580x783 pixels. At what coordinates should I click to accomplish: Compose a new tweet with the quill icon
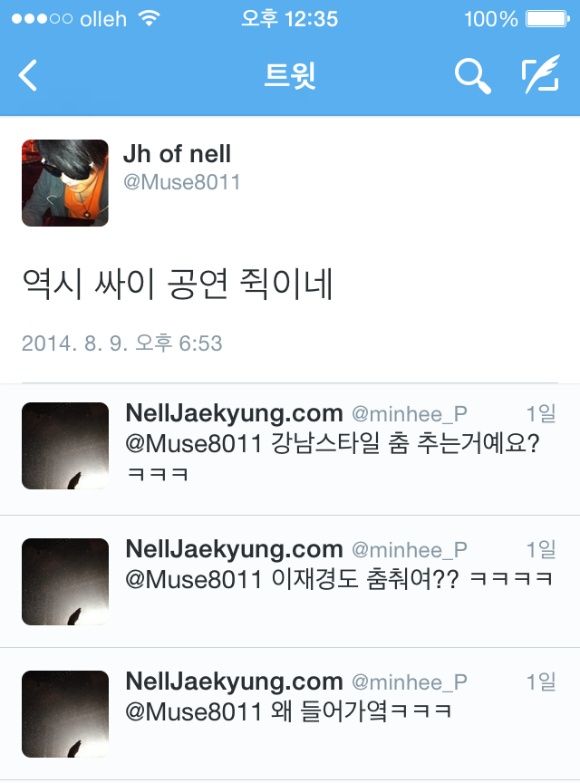(x=540, y=74)
